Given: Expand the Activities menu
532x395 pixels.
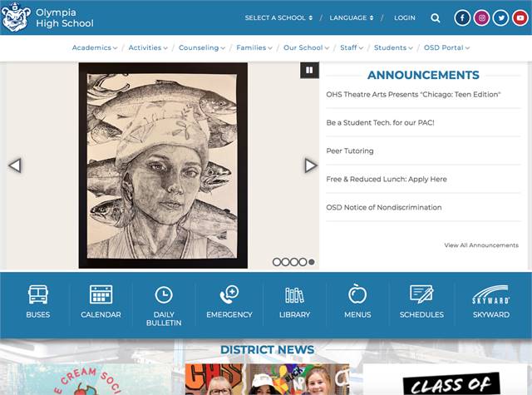Looking at the screenshot, I should [x=148, y=48].
